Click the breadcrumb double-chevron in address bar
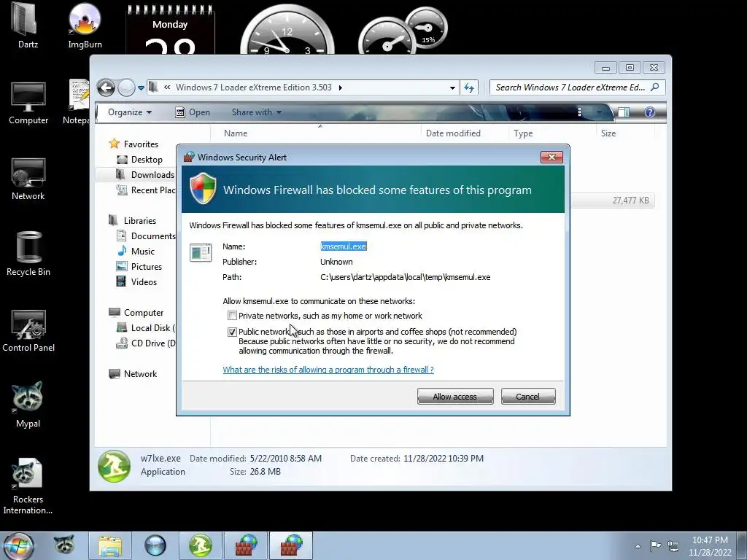Image resolution: width=747 pixels, height=560 pixels. coord(167,87)
